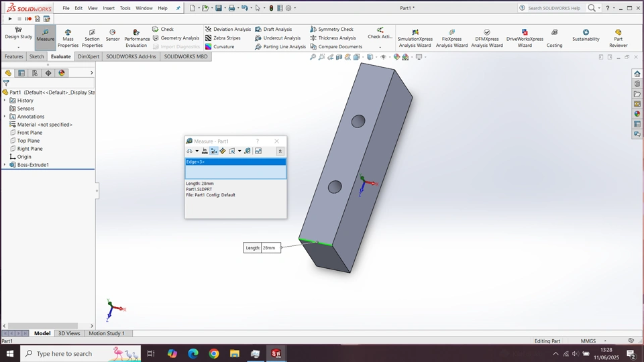Click the Search SOLIDWORKS Help field

point(553,8)
